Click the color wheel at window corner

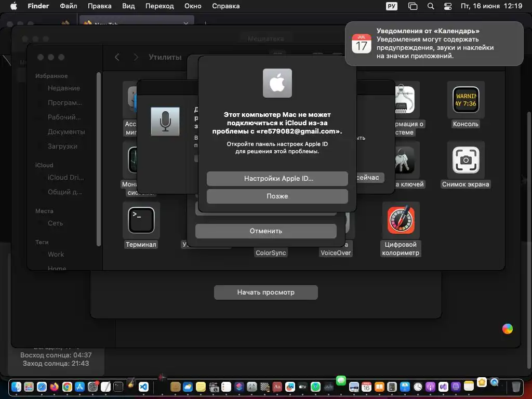point(508,329)
